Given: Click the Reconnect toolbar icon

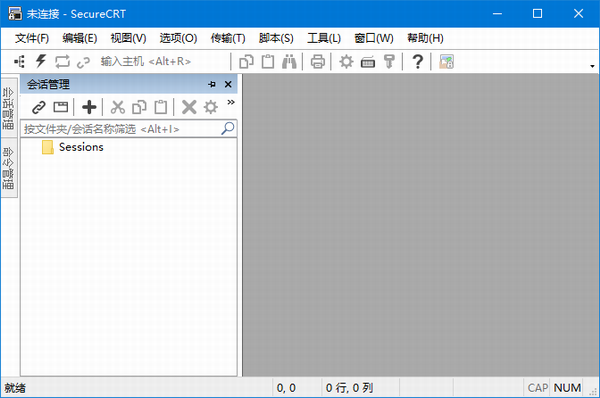Looking at the screenshot, I should [x=62, y=61].
